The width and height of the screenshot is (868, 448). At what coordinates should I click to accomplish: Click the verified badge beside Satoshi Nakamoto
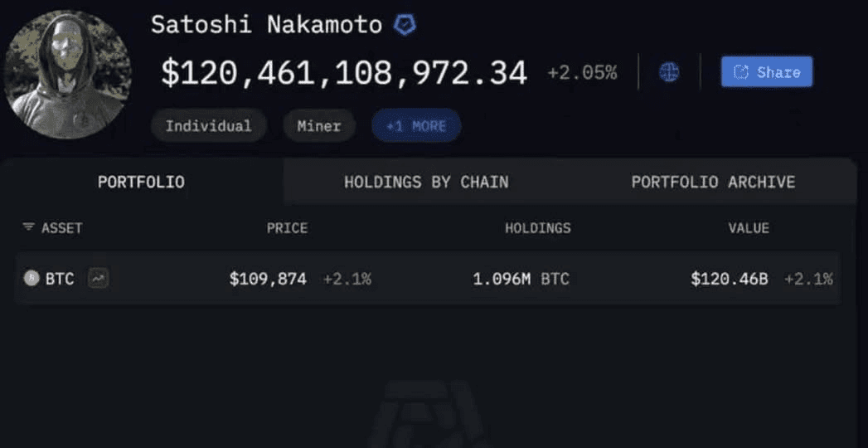pos(405,25)
